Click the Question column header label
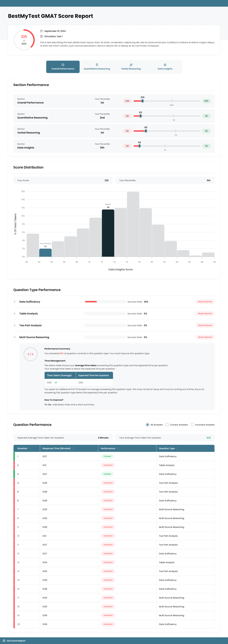The width and height of the screenshot is (228, 644). coord(22,448)
